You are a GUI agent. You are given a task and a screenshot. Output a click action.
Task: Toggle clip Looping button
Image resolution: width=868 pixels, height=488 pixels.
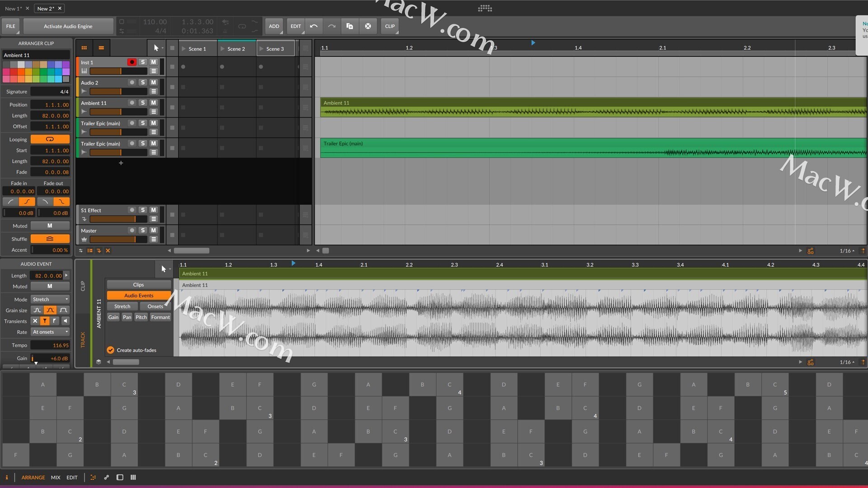(x=50, y=139)
